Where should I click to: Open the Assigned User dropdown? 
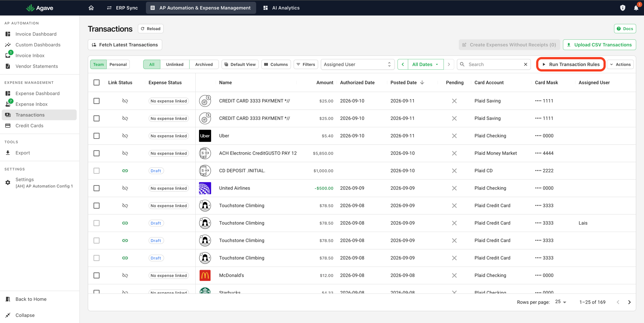pyautogui.click(x=357, y=64)
